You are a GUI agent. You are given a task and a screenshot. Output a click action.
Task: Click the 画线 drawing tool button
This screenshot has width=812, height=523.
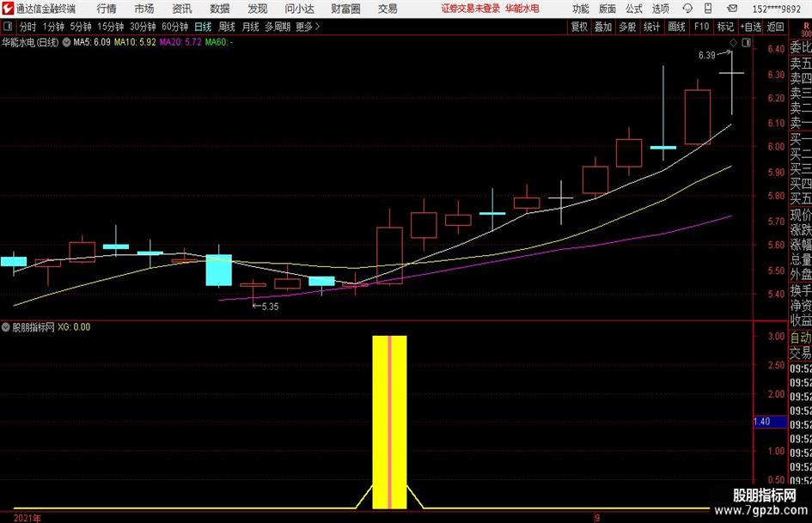click(676, 27)
